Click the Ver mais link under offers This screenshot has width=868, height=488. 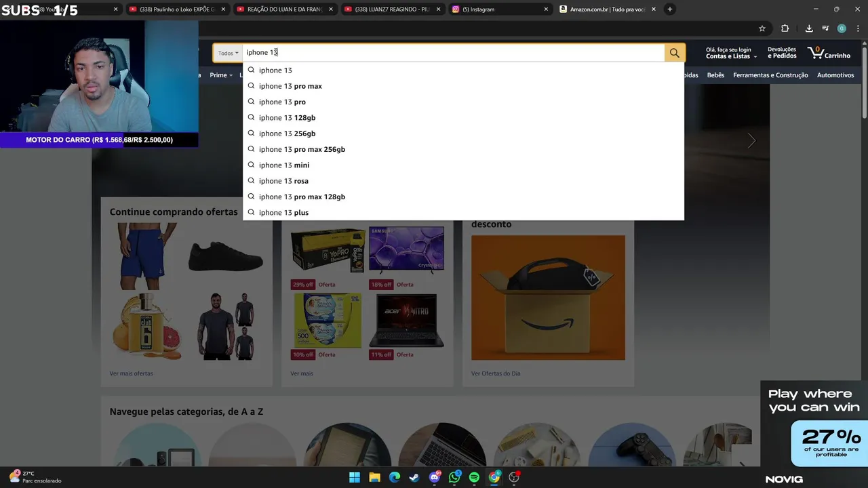(302, 373)
